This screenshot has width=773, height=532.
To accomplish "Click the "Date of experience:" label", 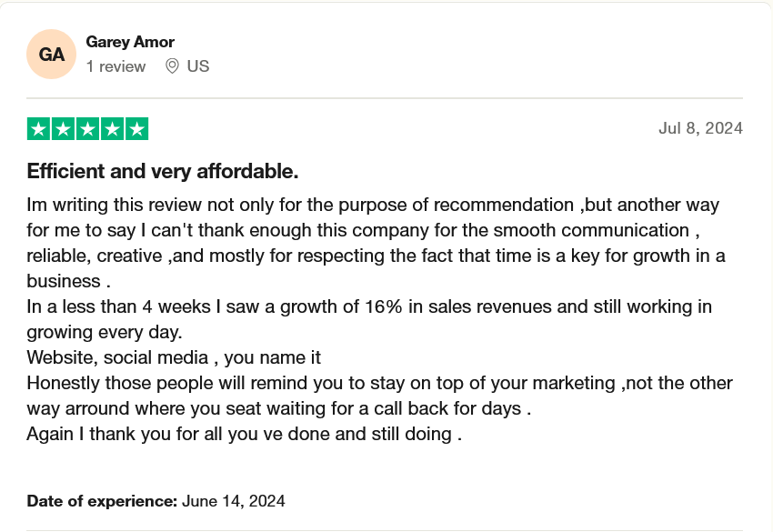I will (102, 500).
